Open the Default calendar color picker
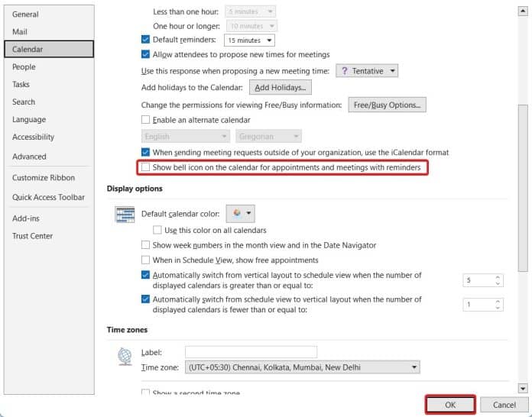 [242, 214]
